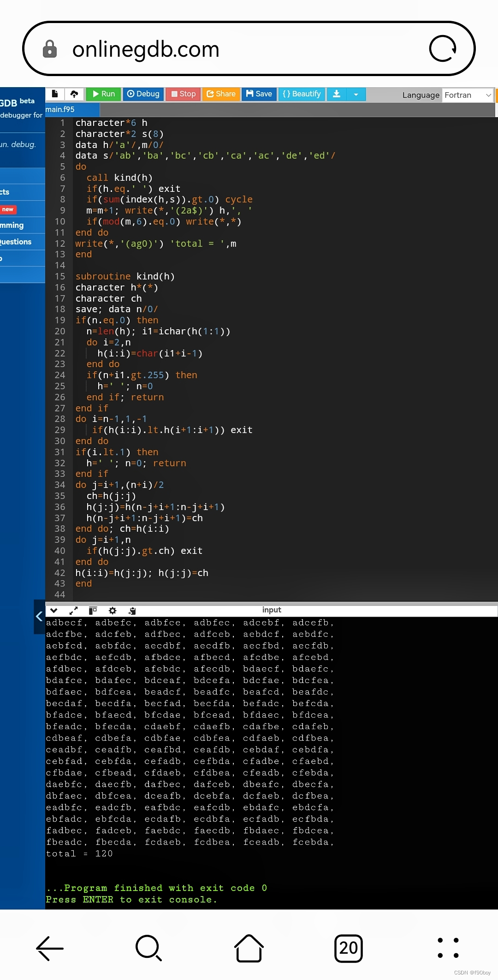Open browser search icon

(149, 948)
